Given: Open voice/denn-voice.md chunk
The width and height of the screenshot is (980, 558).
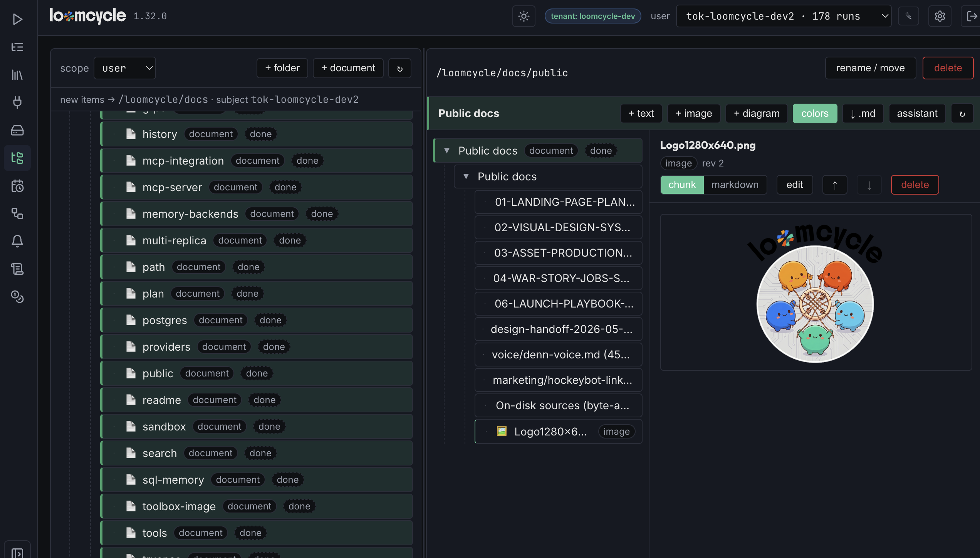Looking at the screenshot, I should click(558, 355).
